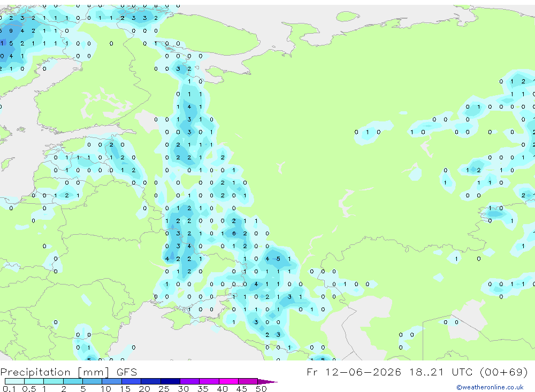Viewport: 535px width, 392px height.
Task: Pick the 30–35 mm purple legend swatch
Action: pyautogui.click(x=189, y=381)
